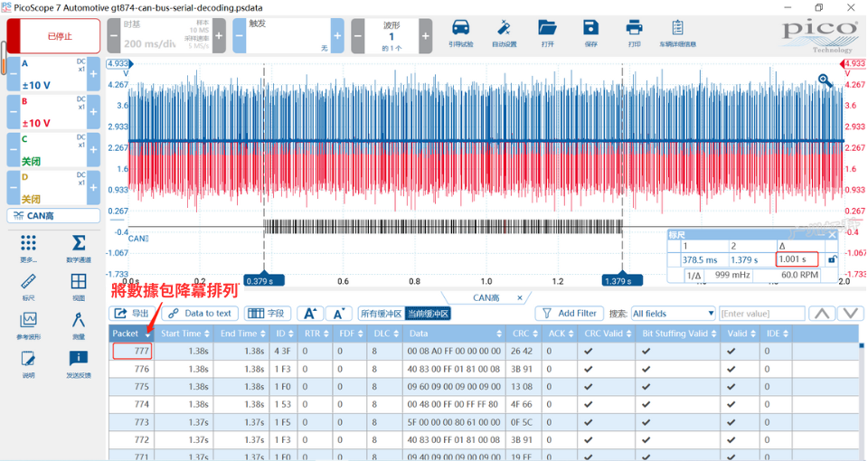The height and width of the screenshot is (461, 868).
Task: Turn on Channel D
Action: point(53,188)
